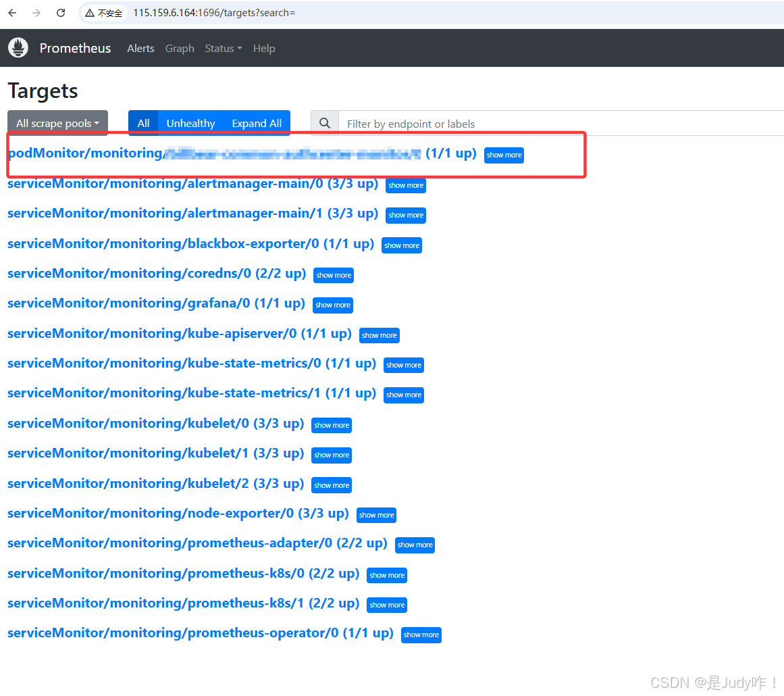Open blackbox-exporter/0 target link
The width and height of the screenshot is (784, 696).
(190, 244)
